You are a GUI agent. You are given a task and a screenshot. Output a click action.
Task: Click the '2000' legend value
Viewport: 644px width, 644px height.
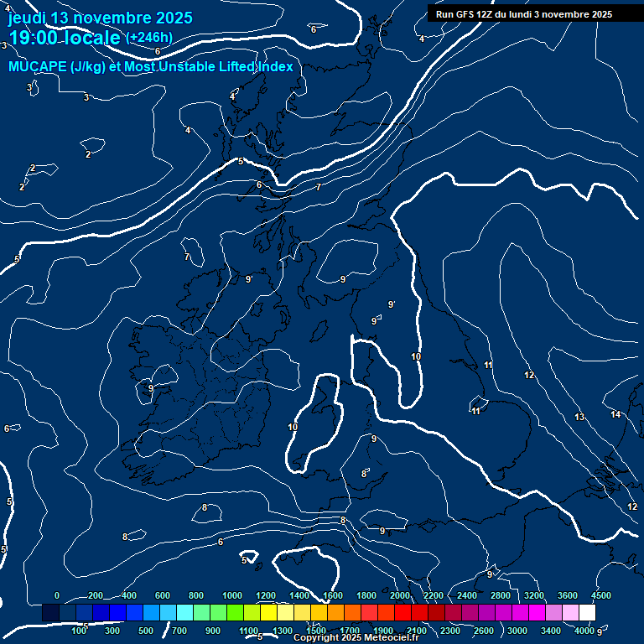tap(400, 595)
